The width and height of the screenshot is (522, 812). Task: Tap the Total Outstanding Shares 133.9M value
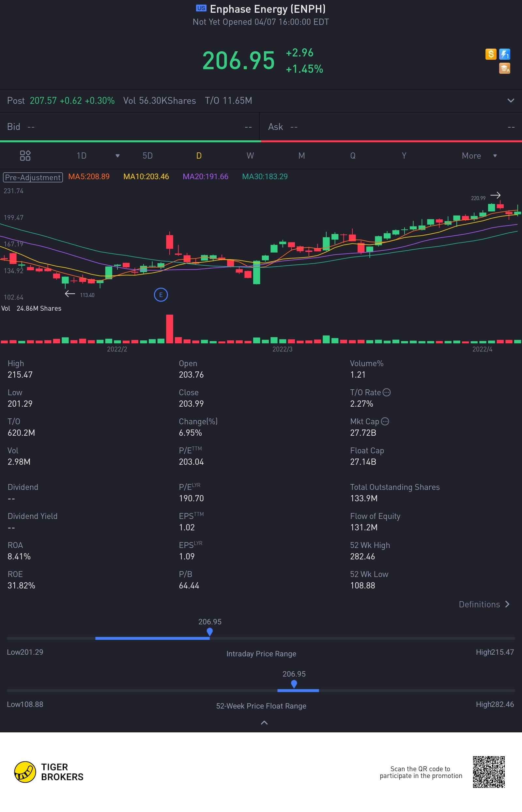click(x=364, y=498)
